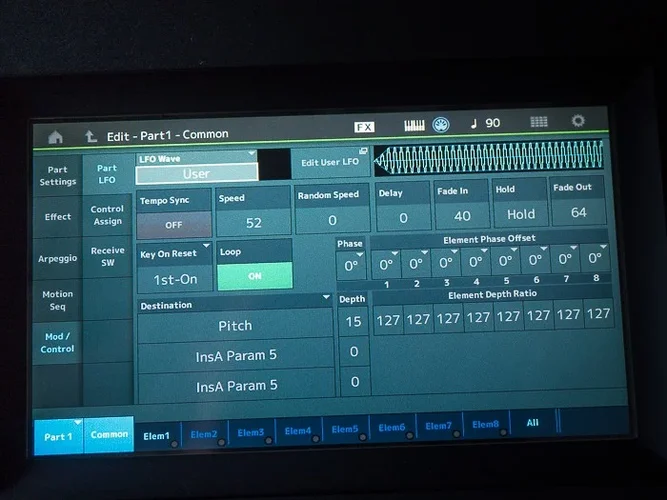
Task: Select second InsA Param 5 destination
Action: 237,386
